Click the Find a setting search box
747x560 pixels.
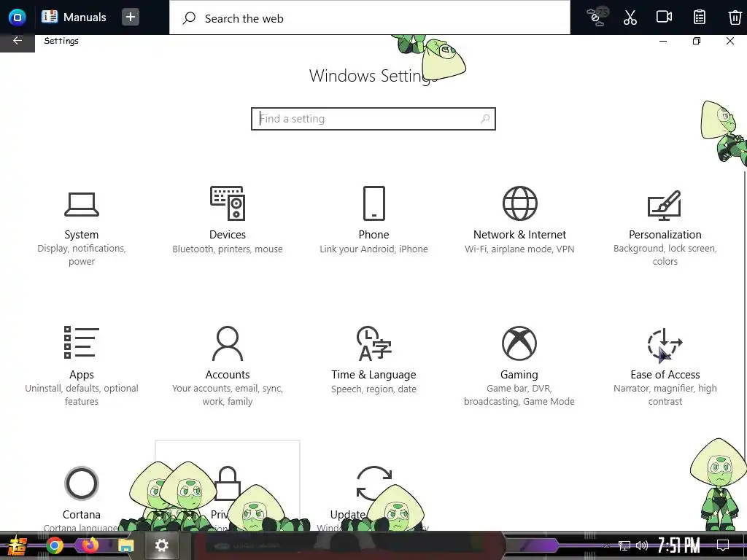373,119
